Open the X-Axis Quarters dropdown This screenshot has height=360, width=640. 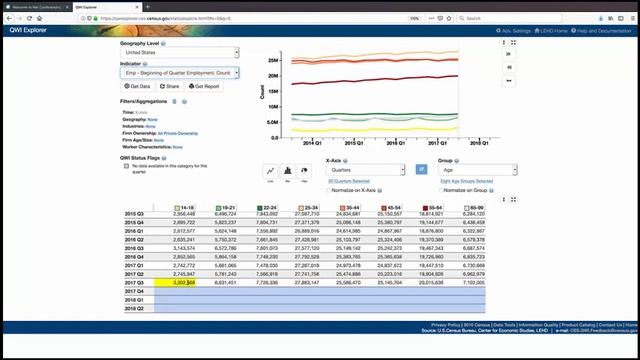366,170
